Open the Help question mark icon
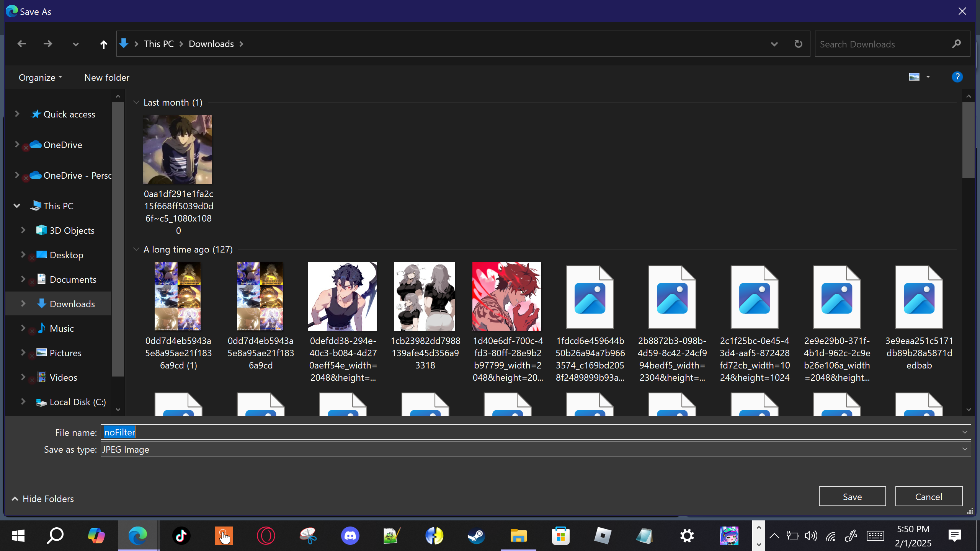 point(957,77)
